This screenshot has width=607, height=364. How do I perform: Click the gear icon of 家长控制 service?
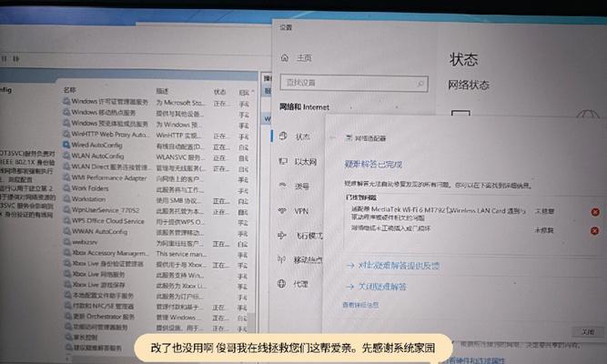68,337
